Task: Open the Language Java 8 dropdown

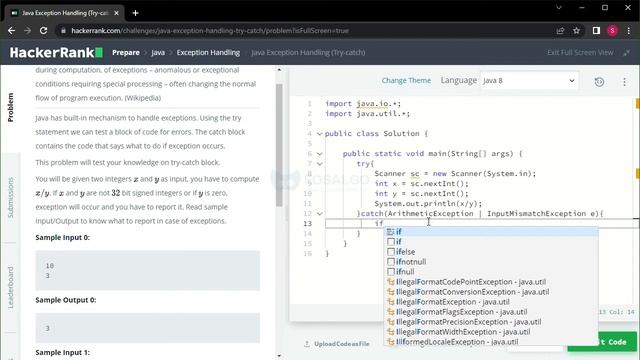Action: pyautogui.click(x=529, y=80)
